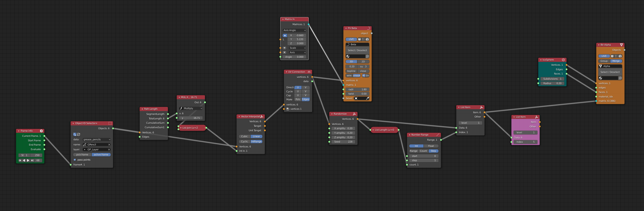Open the grease_pencils data dropdown
644x211 pixels.
[x=97, y=140]
